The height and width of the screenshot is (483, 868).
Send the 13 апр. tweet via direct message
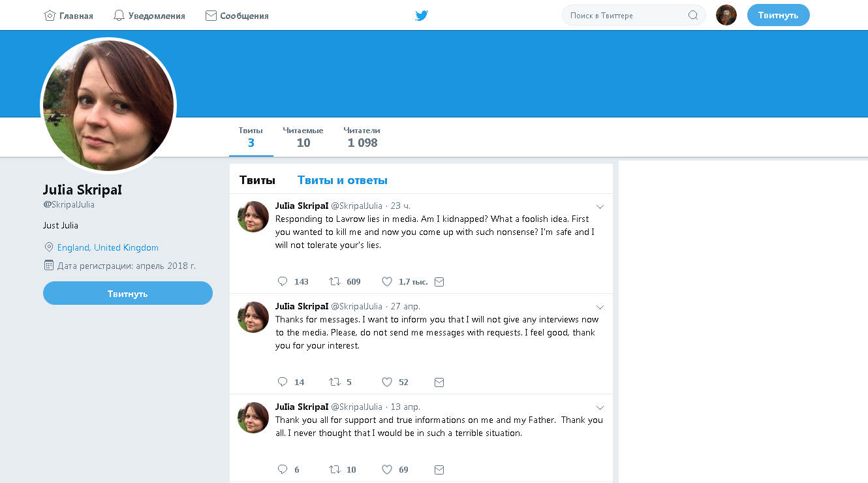point(439,469)
